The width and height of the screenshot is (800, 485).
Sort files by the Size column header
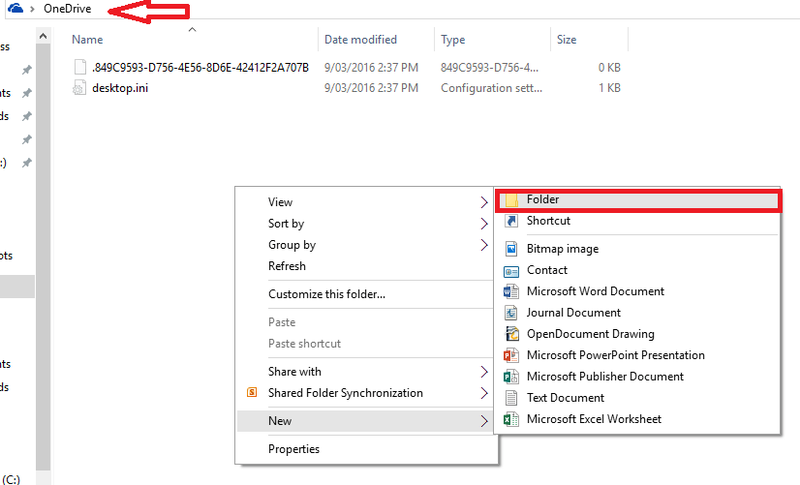(566, 39)
